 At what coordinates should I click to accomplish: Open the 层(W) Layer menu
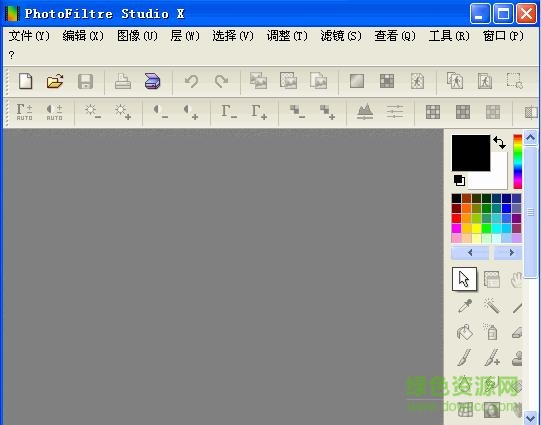[x=185, y=36]
